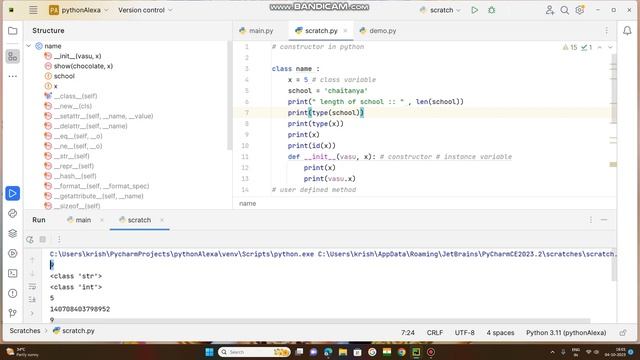Debug the scratch configuration
640x360 pixels.
491,10
